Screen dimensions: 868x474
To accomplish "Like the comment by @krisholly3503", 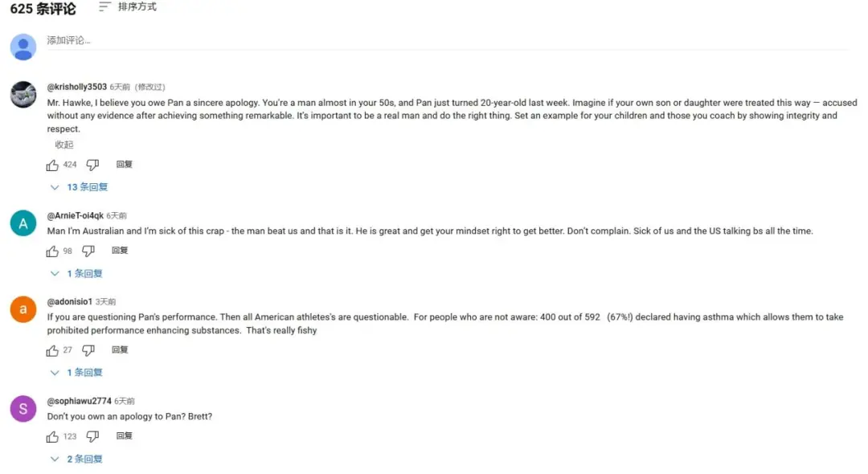I will pos(52,165).
